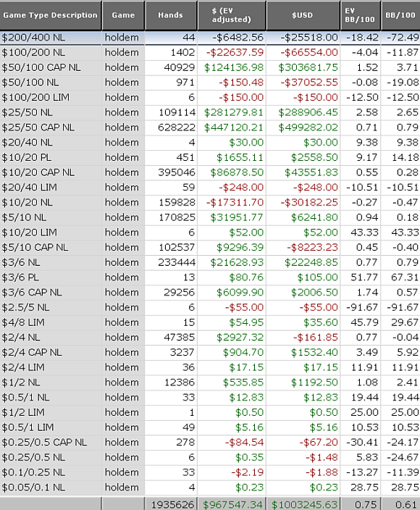
Task: Select the $3/6 PL row
Action: (210, 277)
